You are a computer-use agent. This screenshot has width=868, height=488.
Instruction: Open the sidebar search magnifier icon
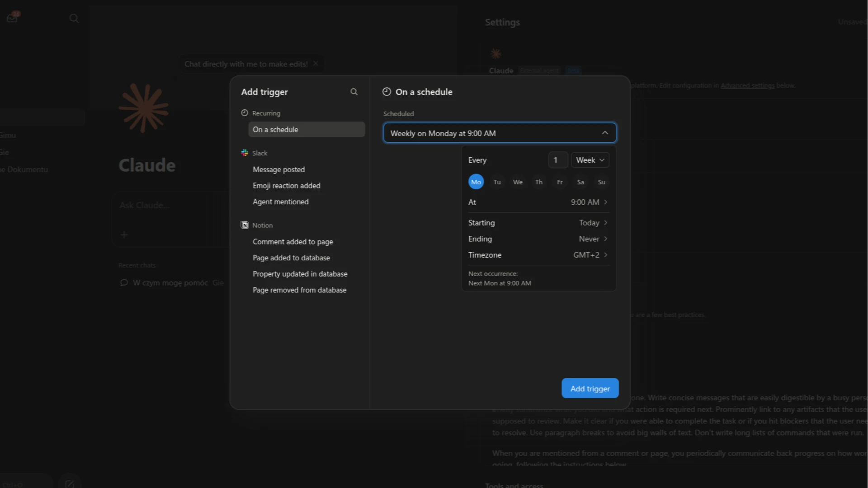click(x=74, y=18)
